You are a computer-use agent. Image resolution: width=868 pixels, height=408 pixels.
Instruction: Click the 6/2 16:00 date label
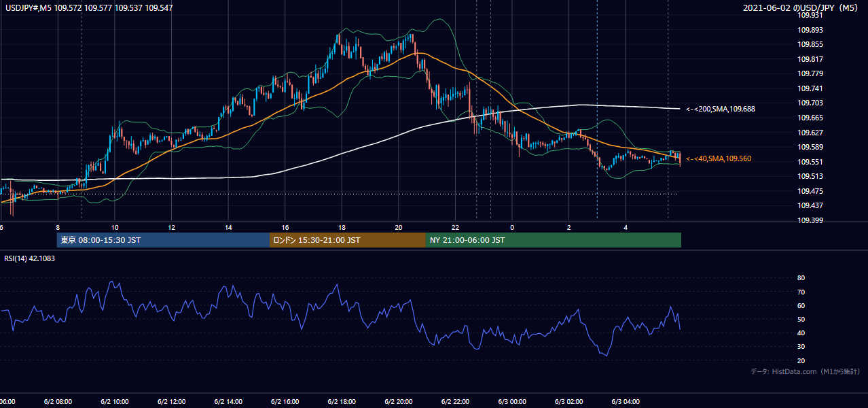[285, 401]
